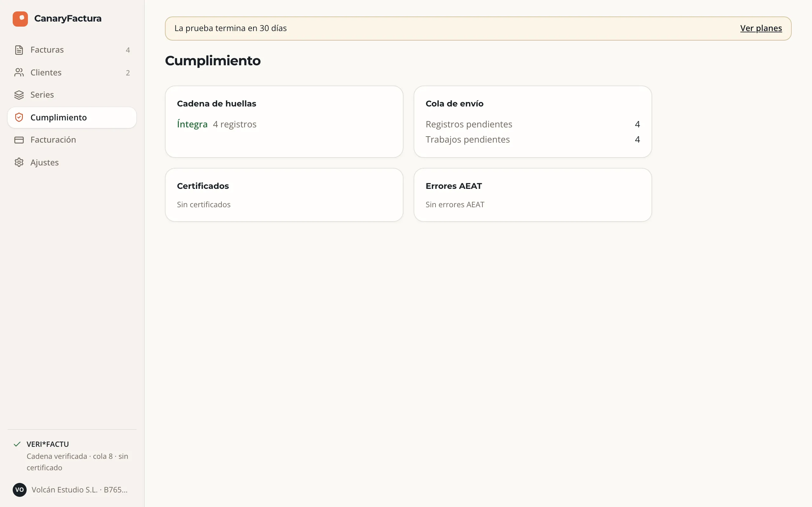The height and width of the screenshot is (507, 812).
Task: Select the Certificados card
Action: click(x=284, y=195)
